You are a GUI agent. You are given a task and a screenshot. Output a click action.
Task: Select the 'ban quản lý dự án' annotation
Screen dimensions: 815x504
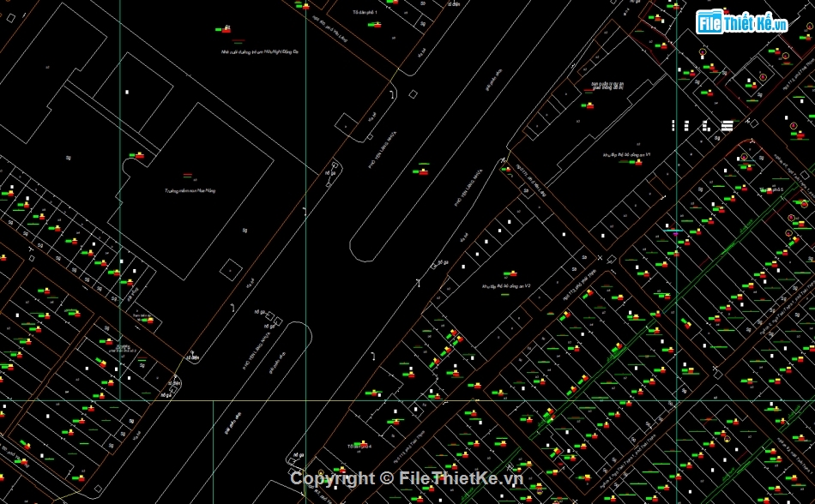pyautogui.click(x=607, y=86)
